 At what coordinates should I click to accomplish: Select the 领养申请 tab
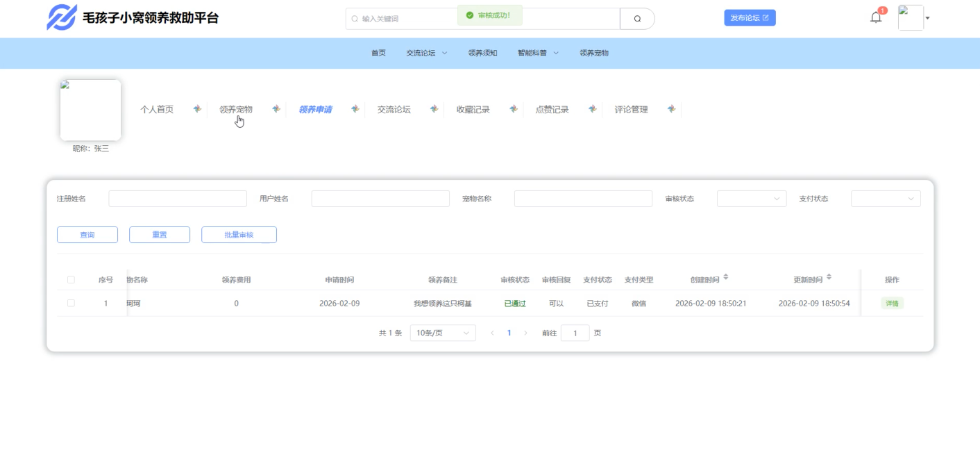[315, 109]
